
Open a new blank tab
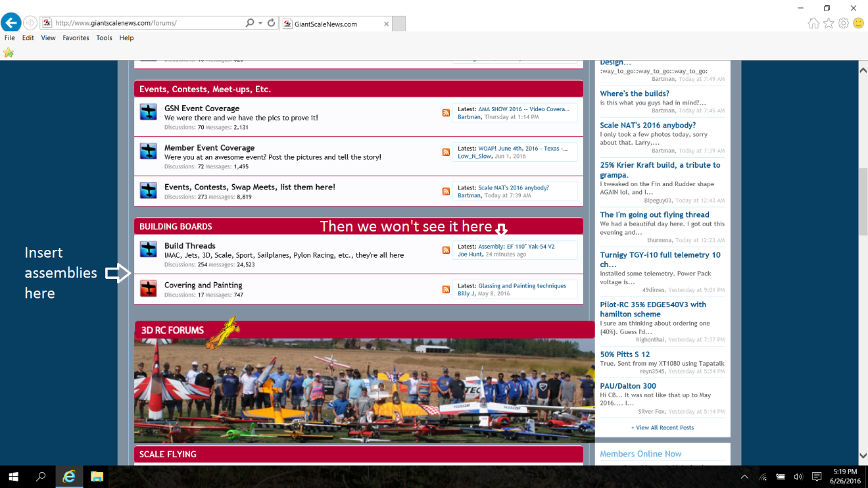point(398,24)
